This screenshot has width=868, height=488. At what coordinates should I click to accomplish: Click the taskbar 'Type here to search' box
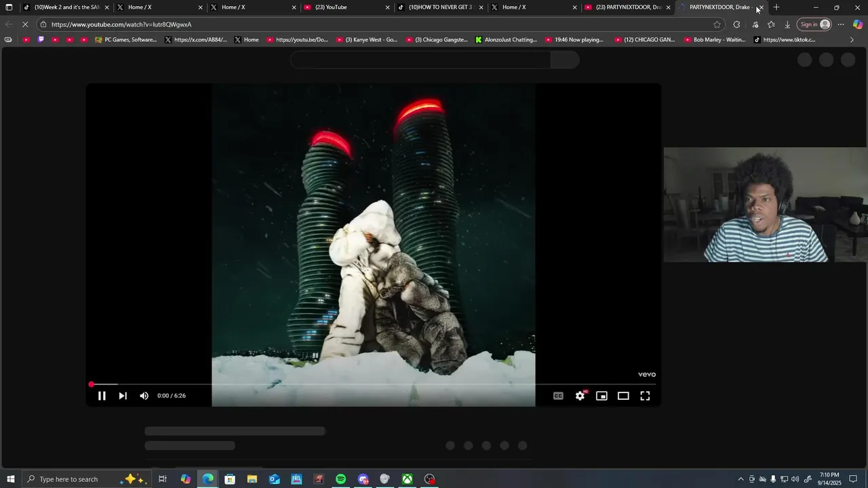pos(87,479)
